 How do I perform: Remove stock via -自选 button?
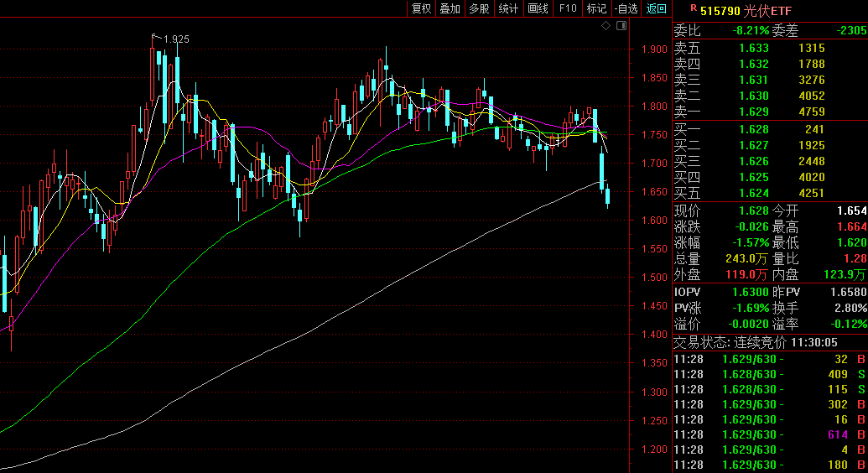point(626,8)
